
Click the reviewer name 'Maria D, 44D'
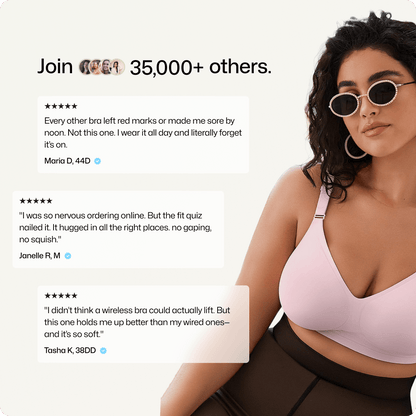[67, 161]
